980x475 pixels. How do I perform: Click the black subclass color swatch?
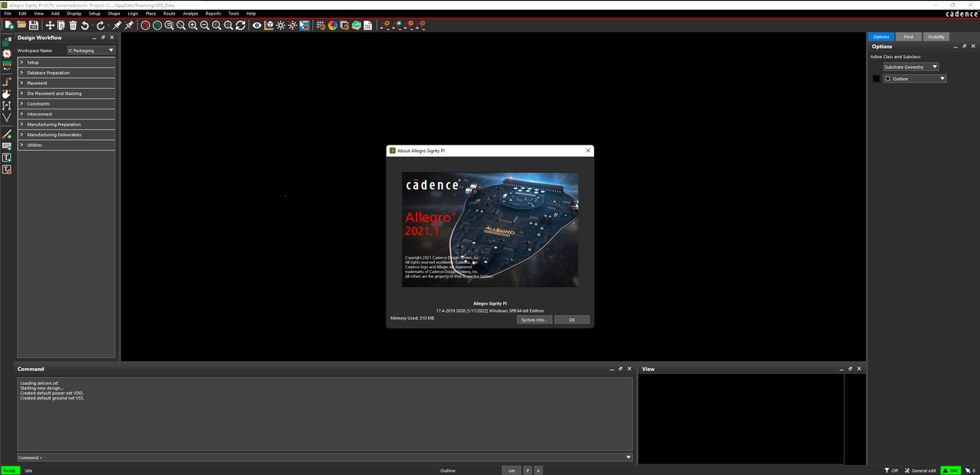pyautogui.click(x=877, y=79)
